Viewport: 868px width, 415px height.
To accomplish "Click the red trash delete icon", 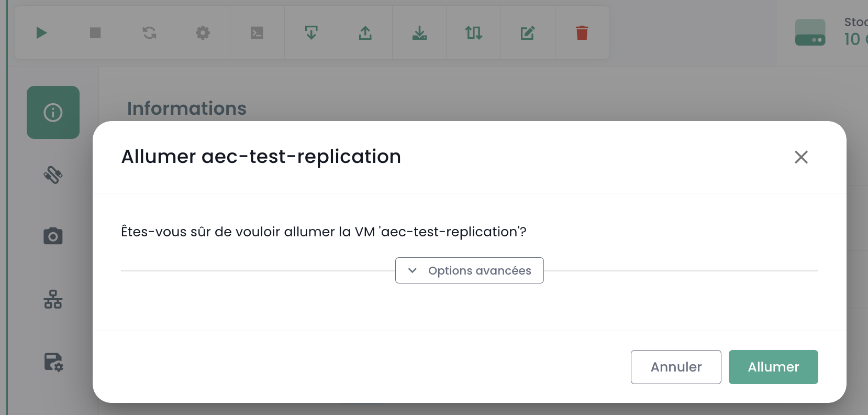I will [582, 33].
